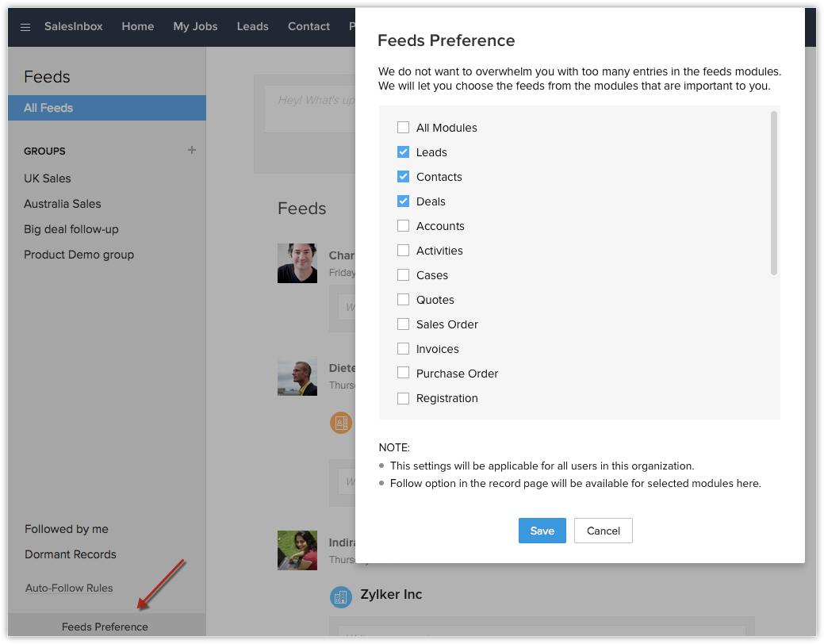The height and width of the screenshot is (644, 824).
Task: Disable the Deals module checkbox
Action: [x=403, y=201]
